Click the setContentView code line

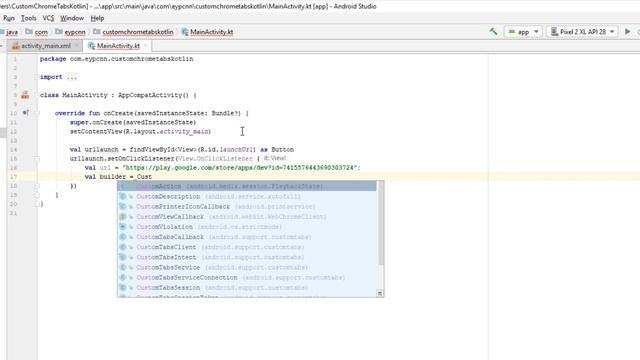pyautogui.click(x=140, y=131)
